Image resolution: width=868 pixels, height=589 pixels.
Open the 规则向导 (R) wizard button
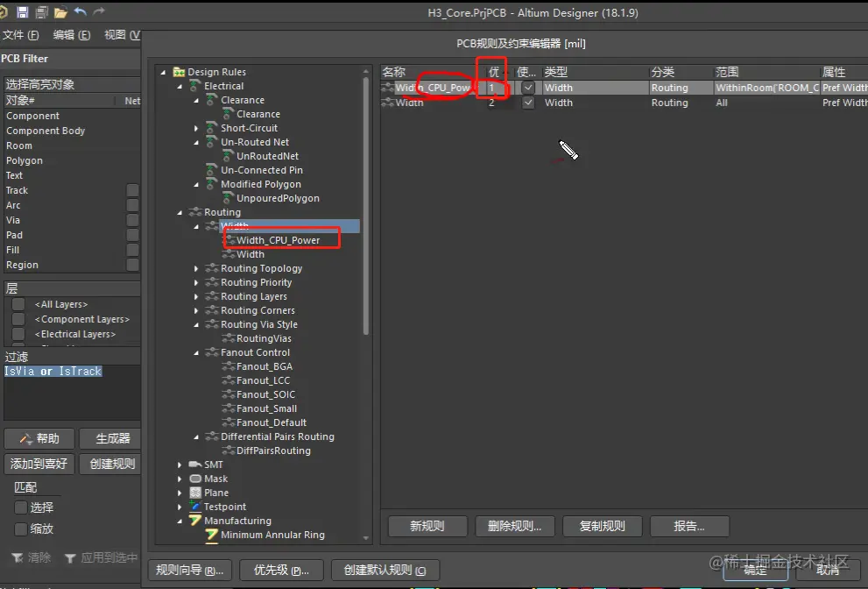[189, 570]
